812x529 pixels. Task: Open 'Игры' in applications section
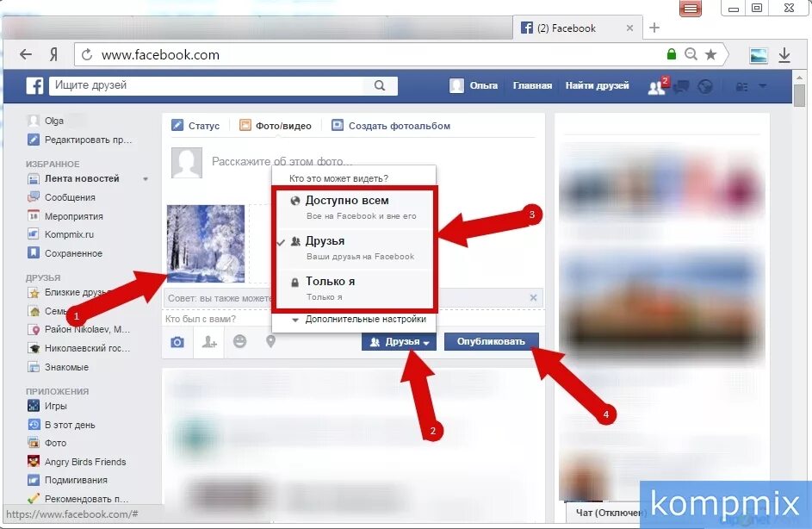47,406
